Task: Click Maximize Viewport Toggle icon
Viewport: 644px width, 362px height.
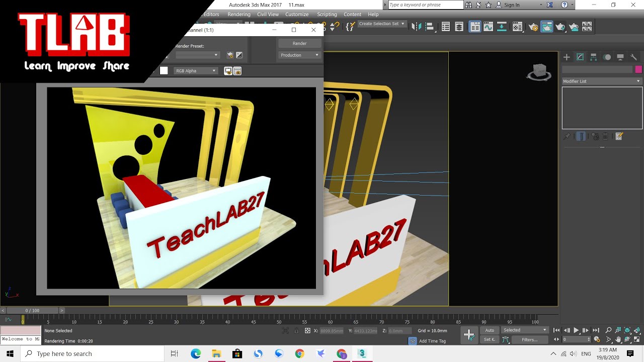Action: [x=637, y=340]
